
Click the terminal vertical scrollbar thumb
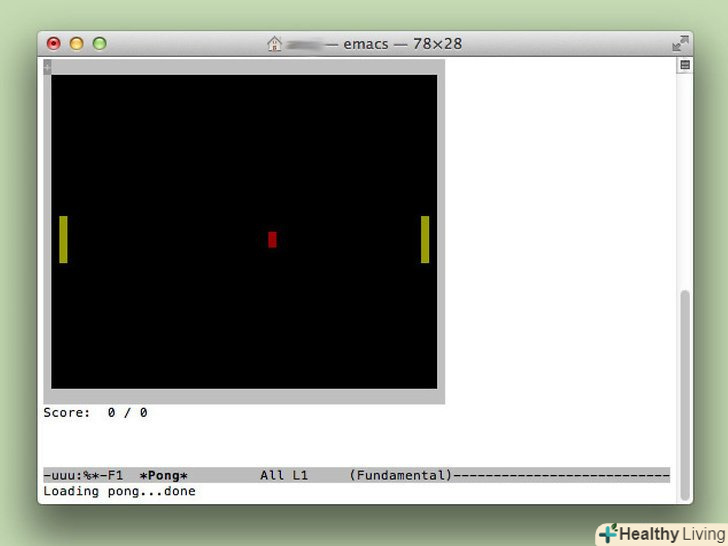pos(684,395)
